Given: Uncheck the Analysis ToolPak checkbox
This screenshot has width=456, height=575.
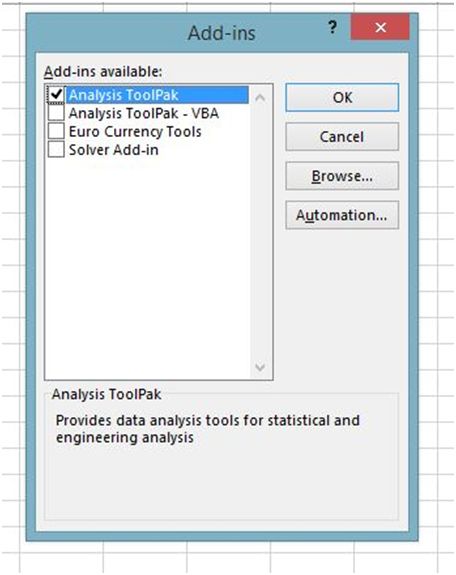Looking at the screenshot, I should point(56,95).
